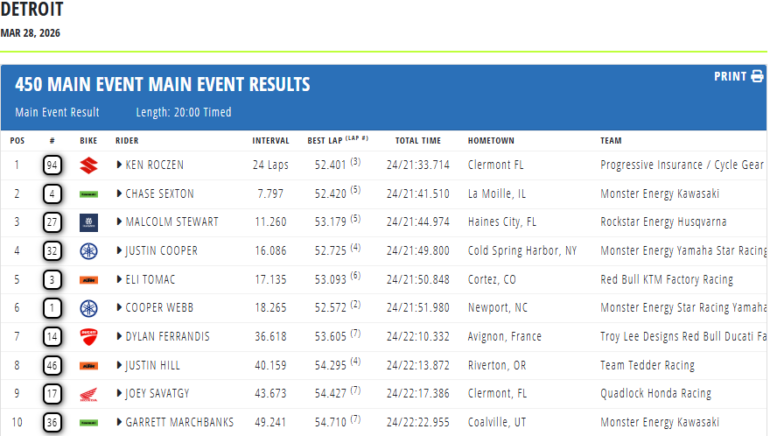Open Eli Tomac rider name link

click(x=155, y=280)
